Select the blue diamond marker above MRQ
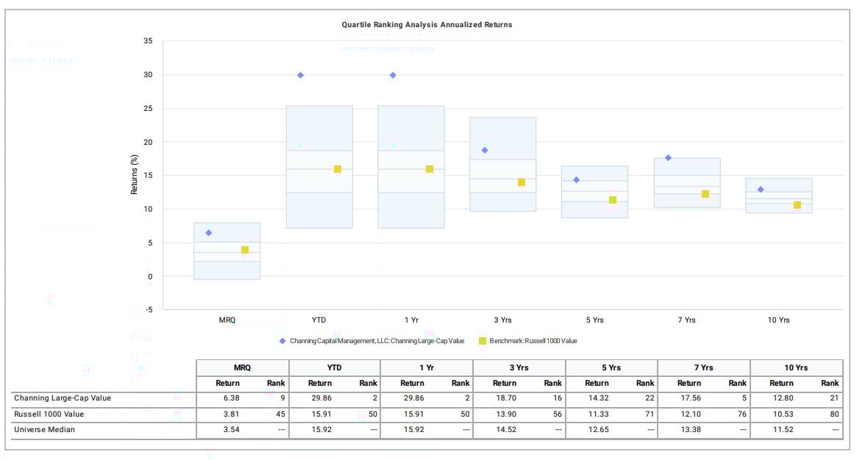 [x=208, y=231]
